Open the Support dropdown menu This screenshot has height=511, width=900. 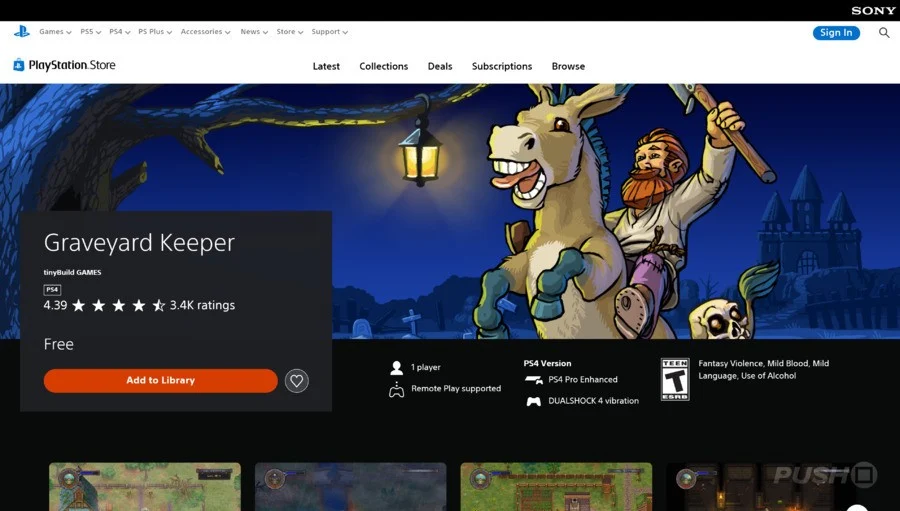[x=329, y=32]
